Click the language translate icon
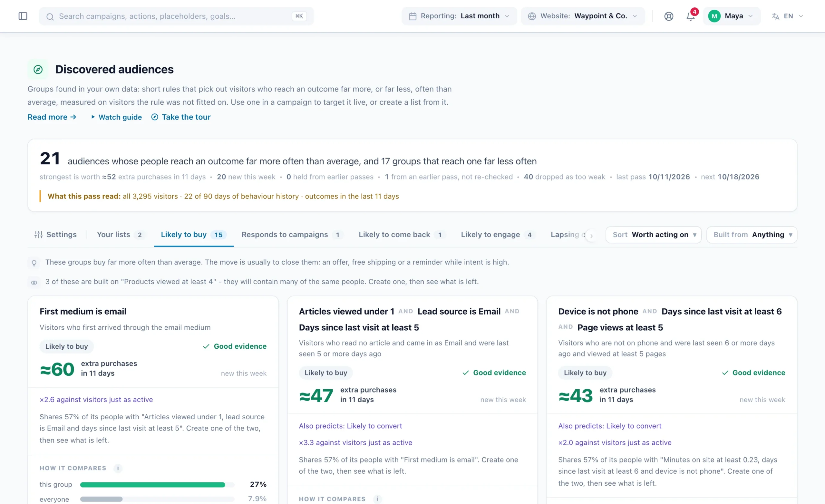The height and width of the screenshot is (504, 825). pos(775,16)
